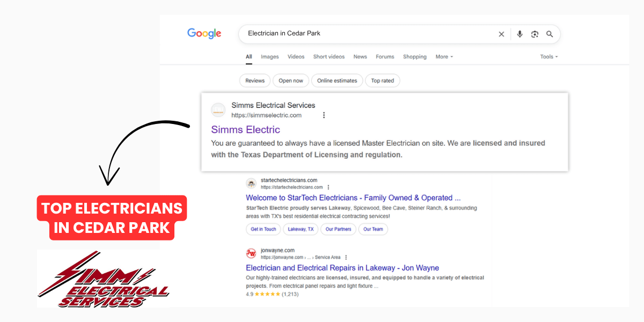Open the Get in Touch sitelink
The height and width of the screenshot is (322, 644).
point(264,229)
